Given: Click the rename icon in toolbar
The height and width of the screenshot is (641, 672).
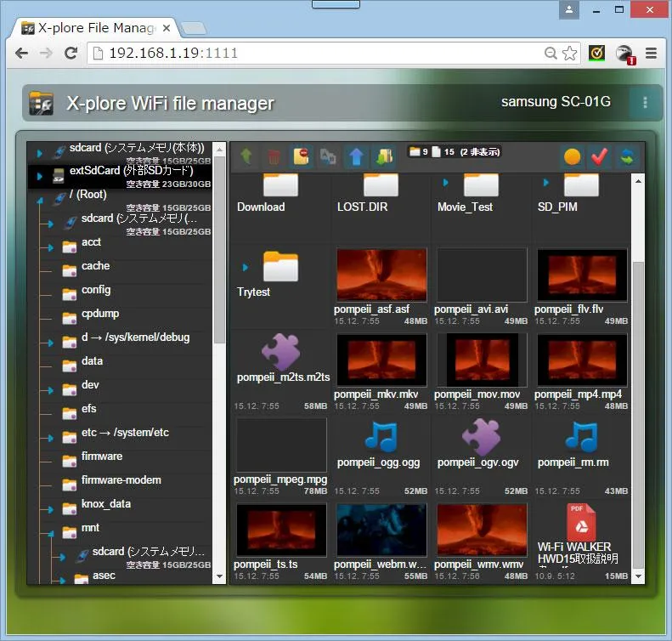Looking at the screenshot, I should point(328,157).
